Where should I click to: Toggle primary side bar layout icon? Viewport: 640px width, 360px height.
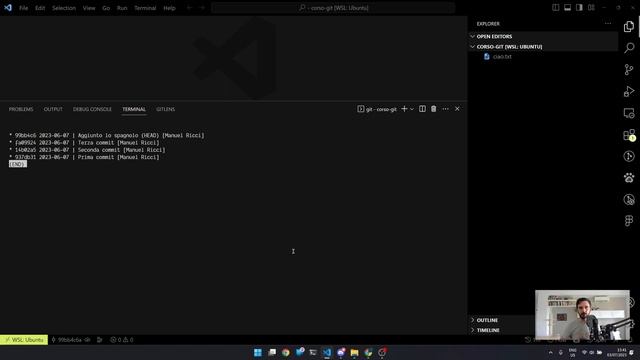(x=556, y=8)
